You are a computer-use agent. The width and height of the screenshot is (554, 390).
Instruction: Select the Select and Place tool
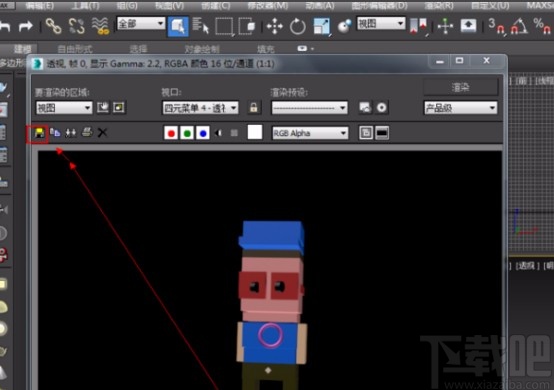point(344,26)
